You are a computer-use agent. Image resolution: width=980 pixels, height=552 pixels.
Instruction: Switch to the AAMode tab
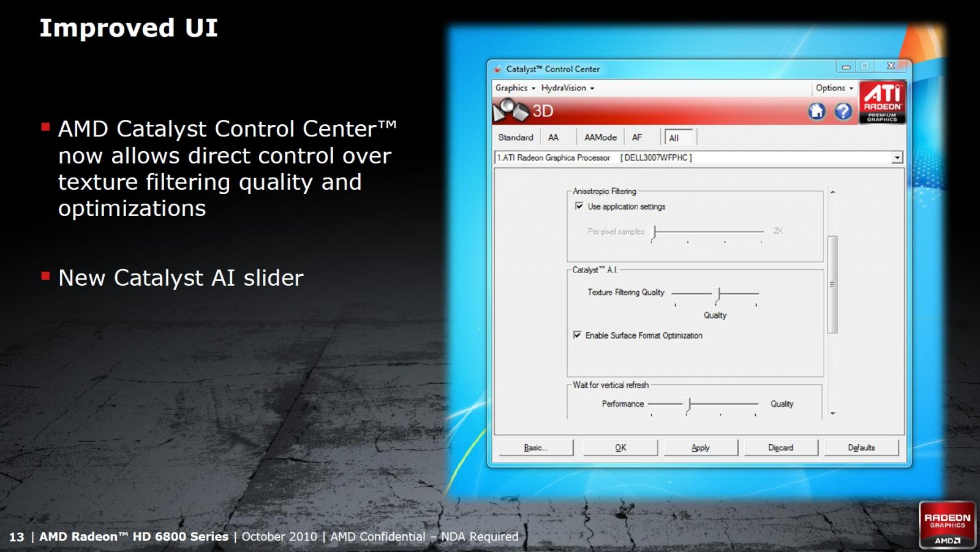600,138
